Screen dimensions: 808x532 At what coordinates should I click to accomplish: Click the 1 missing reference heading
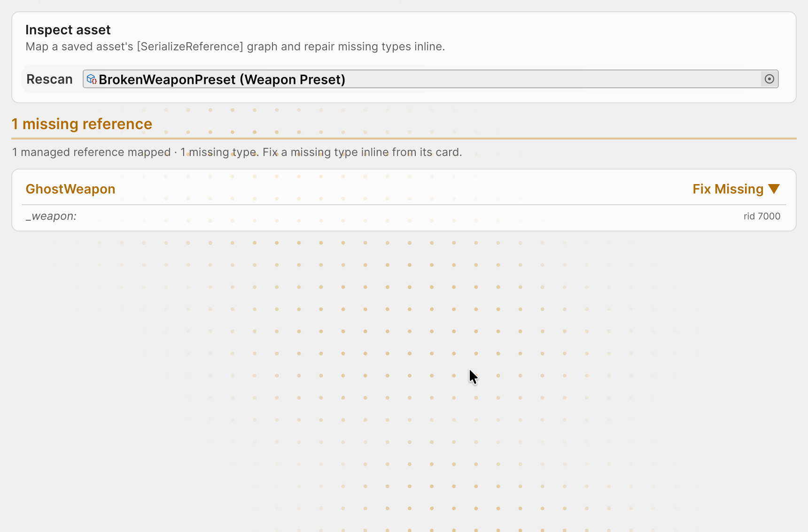coord(82,124)
